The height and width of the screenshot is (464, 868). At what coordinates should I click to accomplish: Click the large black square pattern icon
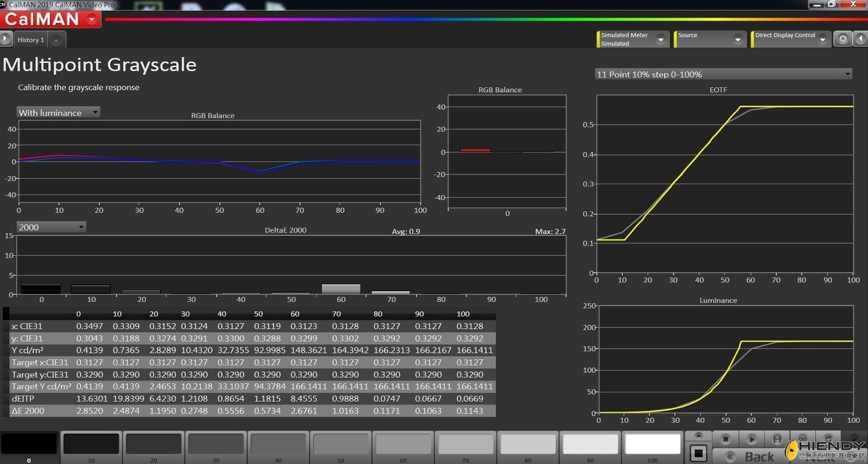click(698, 453)
